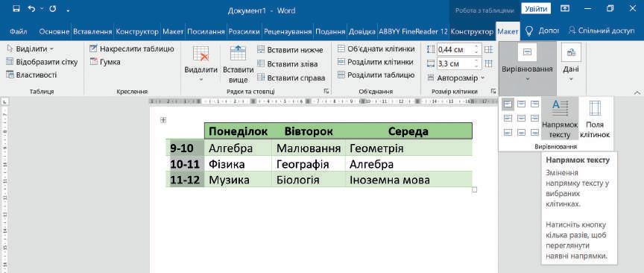Open Рядки та стовпці dialog launcher
The height and width of the screenshot is (273, 644).
coord(326,91)
